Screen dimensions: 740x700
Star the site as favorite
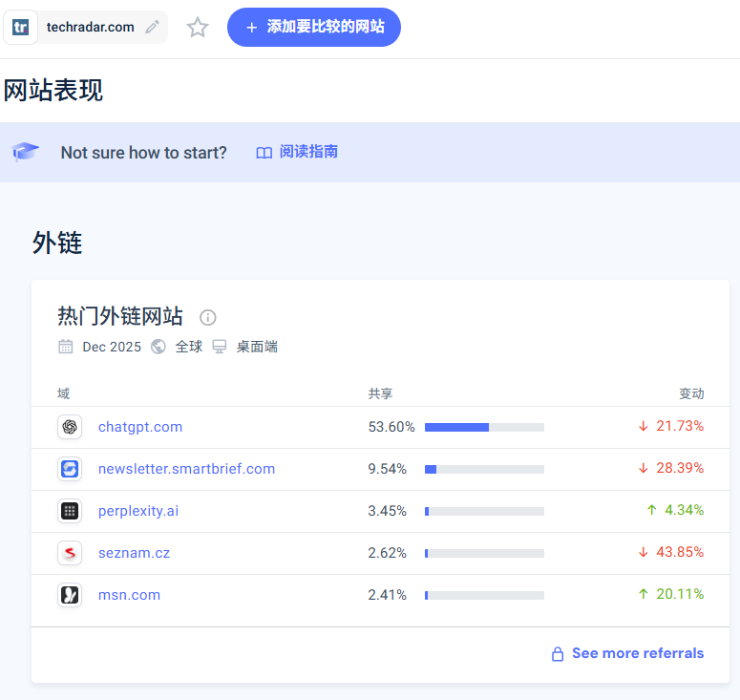coord(198,27)
